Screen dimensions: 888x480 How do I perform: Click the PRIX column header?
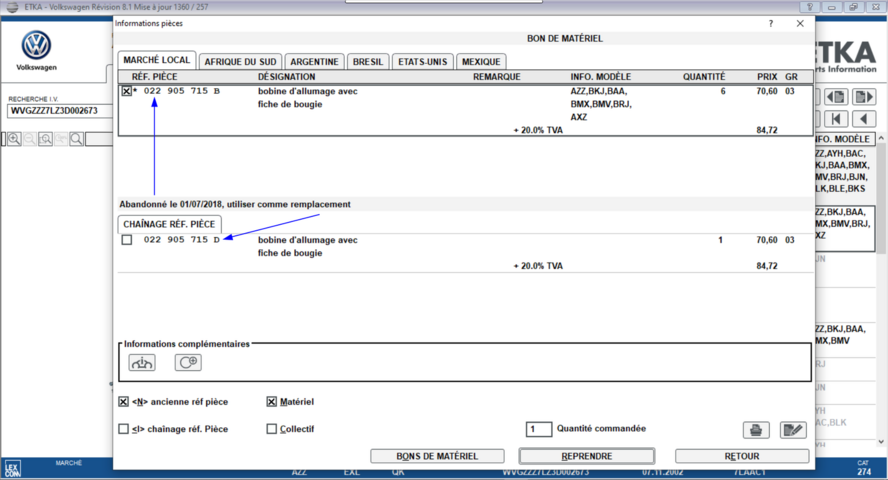pos(767,77)
